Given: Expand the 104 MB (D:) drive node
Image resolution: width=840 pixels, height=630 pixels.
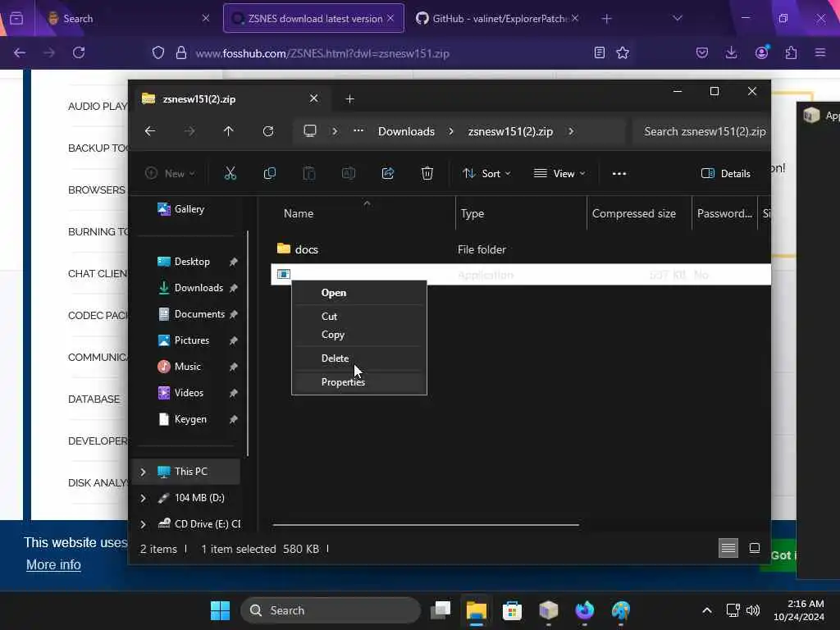Looking at the screenshot, I should [x=143, y=498].
